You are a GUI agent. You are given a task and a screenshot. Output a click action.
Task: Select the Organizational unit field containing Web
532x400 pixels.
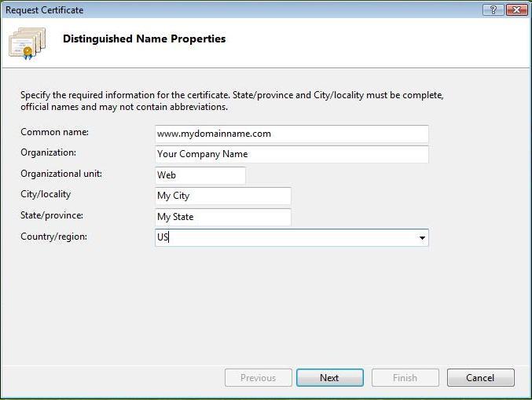pyautogui.click(x=200, y=175)
